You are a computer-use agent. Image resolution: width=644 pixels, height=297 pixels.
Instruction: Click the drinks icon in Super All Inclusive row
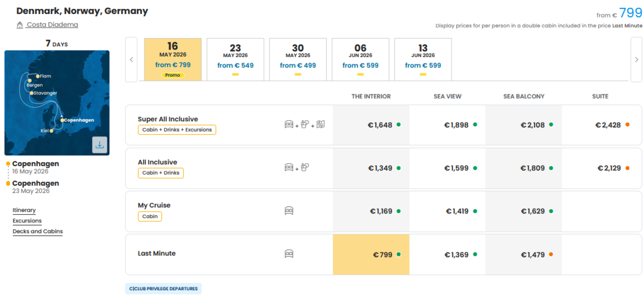(305, 124)
